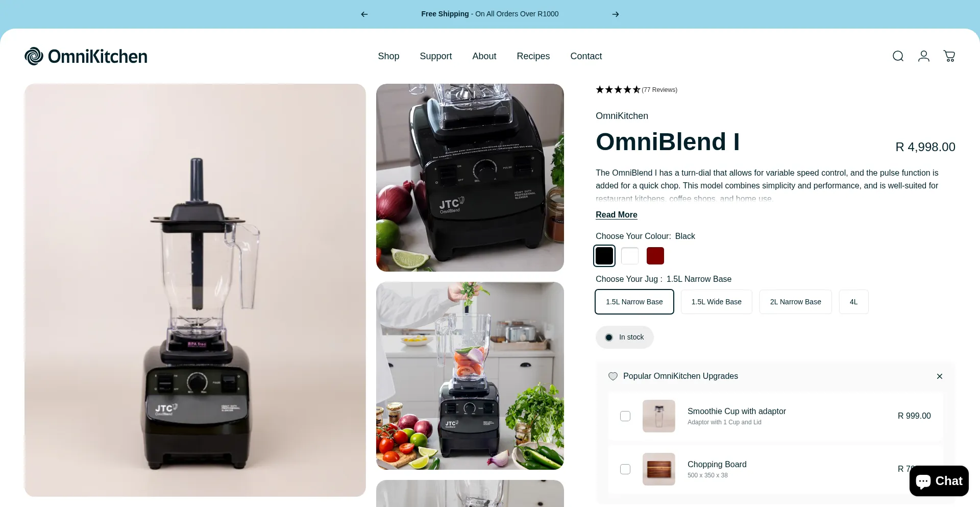Expand description with Read More
The width and height of the screenshot is (980, 507).
(x=616, y=215)
